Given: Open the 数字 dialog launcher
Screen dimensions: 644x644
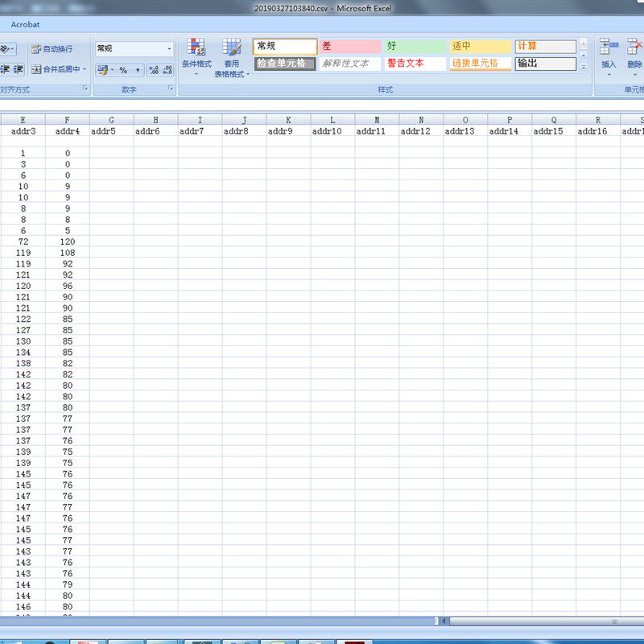Looking at the screenshot, I should 171,89.
